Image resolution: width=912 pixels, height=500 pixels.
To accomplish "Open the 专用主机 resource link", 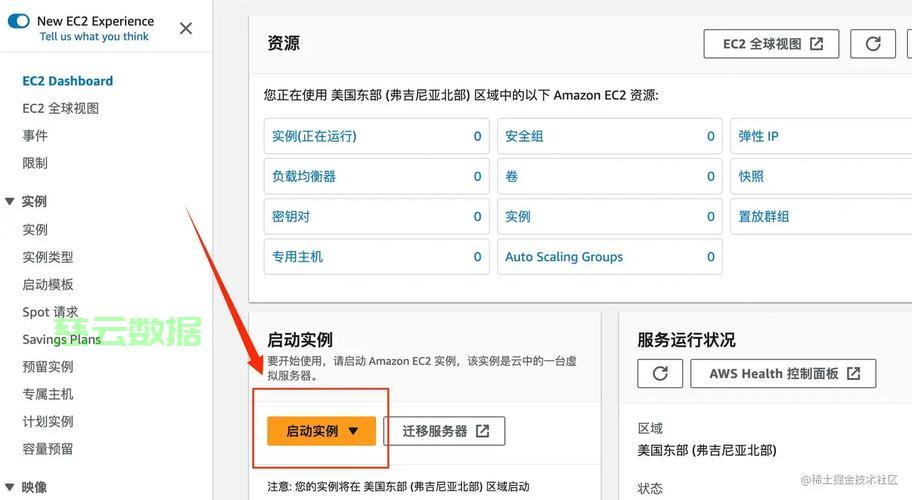I will pos(297,256).
